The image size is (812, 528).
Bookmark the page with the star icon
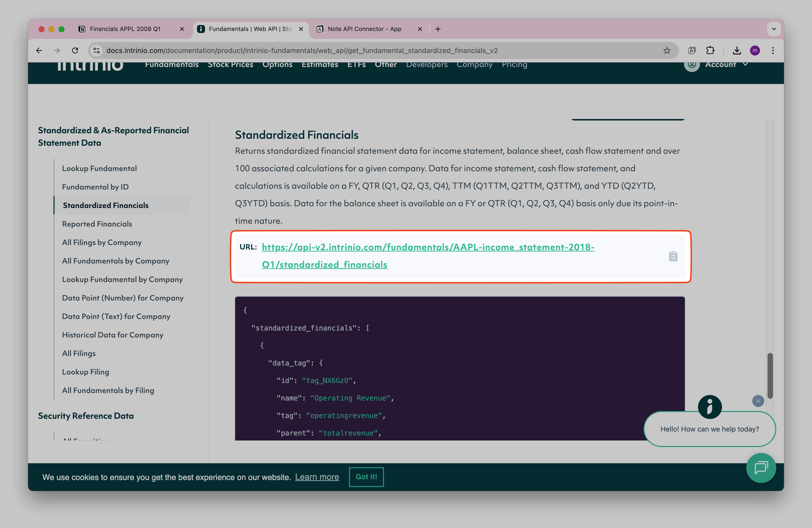click(667, 50)
